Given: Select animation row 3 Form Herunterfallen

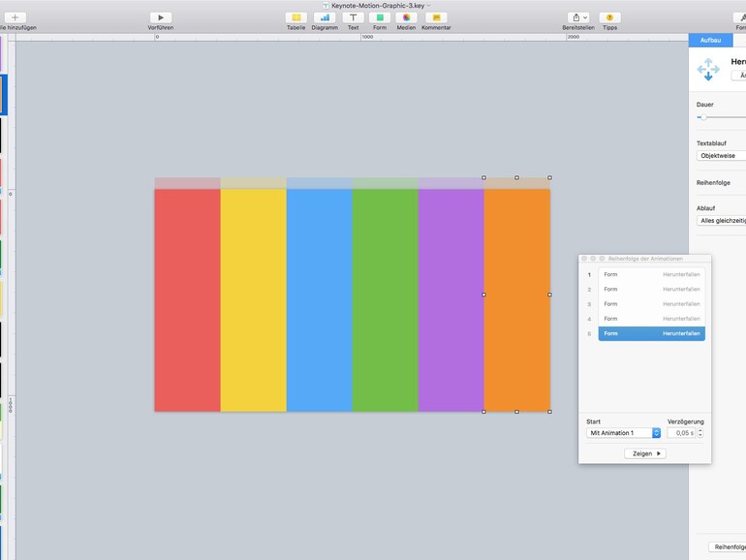Looking at the screenshot, I should point(651,304).
